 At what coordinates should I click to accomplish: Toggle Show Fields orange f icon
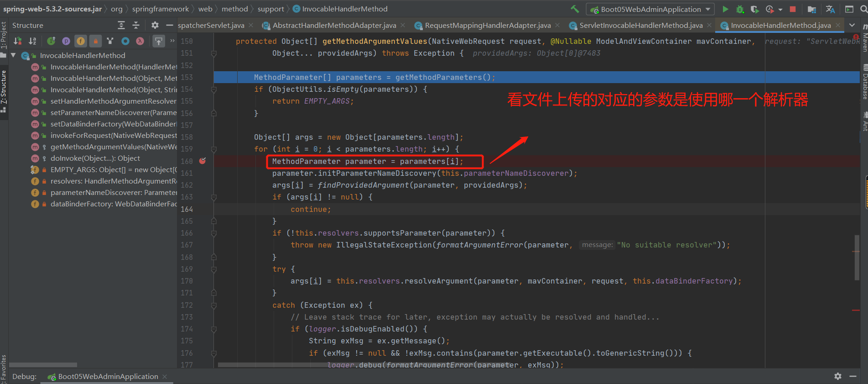click(81, 41)
